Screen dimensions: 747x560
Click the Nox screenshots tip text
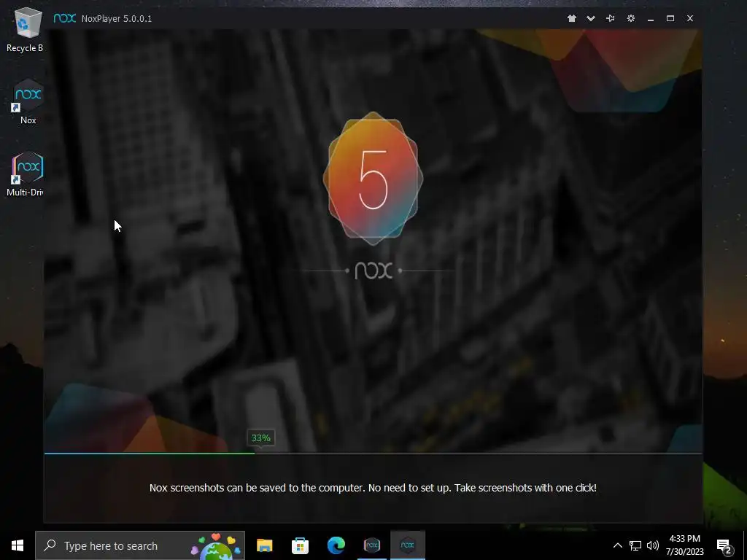click(x=373, y=488)
